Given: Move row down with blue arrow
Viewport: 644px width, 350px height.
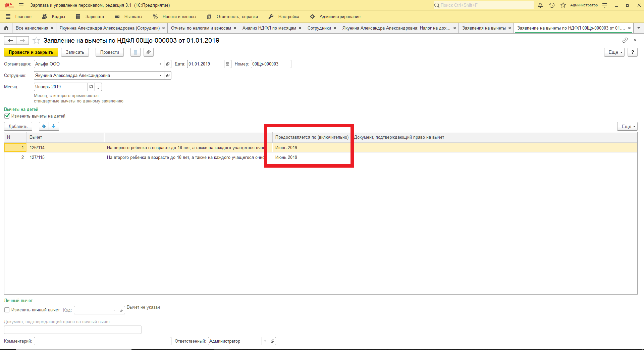Looking at the screenshot, I should click(x=54, y=126).
